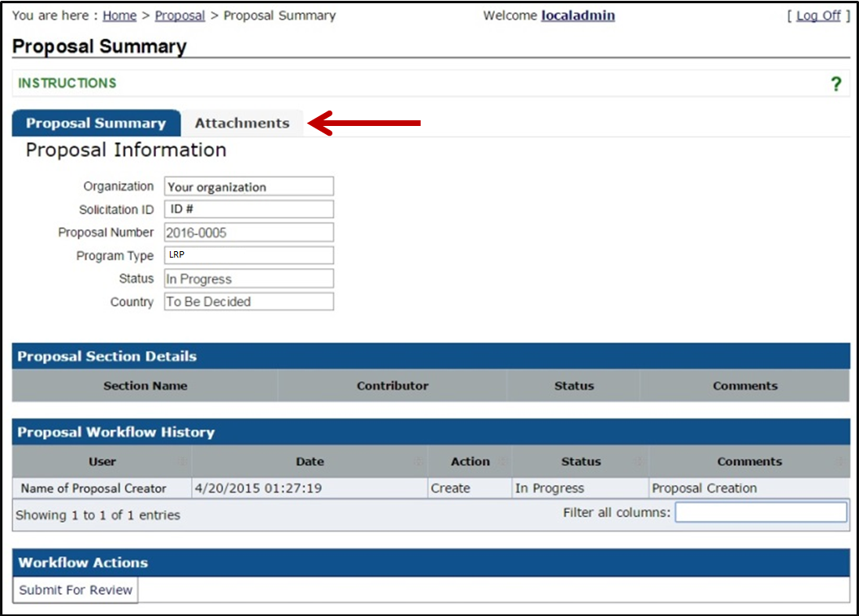
Task: Go to Home breadcrumb link
Action: point(119,16)
